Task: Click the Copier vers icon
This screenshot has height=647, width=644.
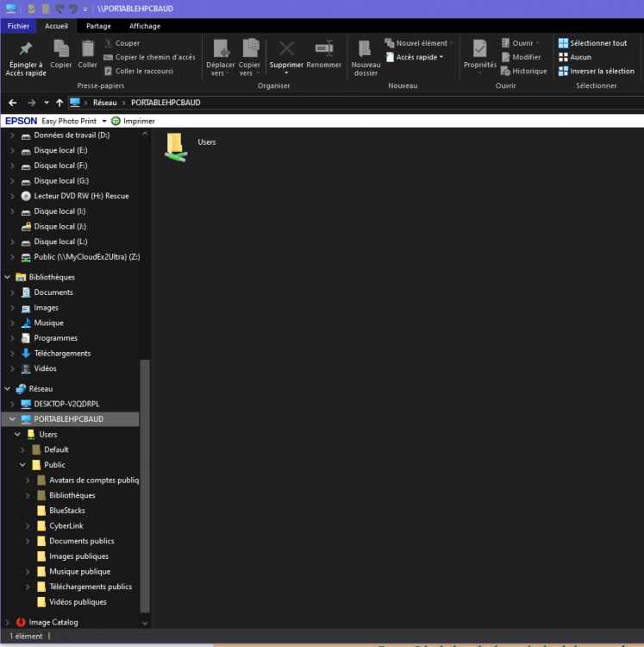Action: point(250,48)
